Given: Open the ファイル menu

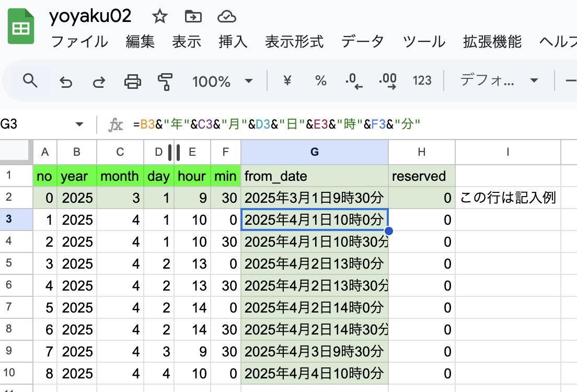Looking at the screenshot, I should [79, 42].
